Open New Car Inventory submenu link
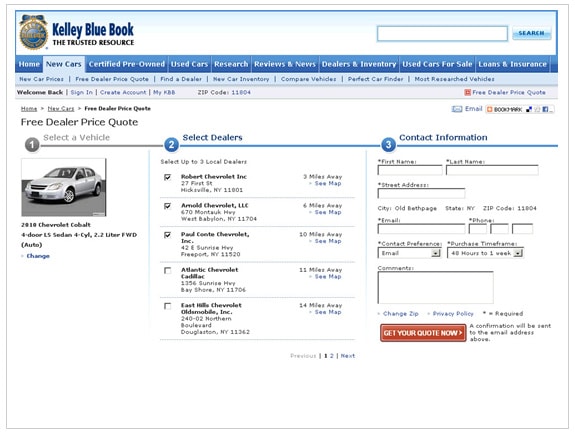The image size is (575, 434). [241, 79]
